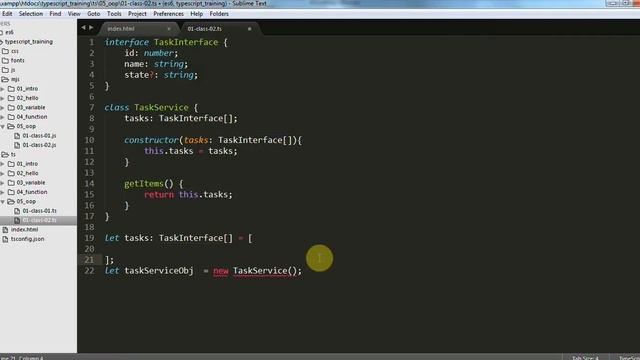The width and height of the screenshot is (640, 360).
Task: Expand the 02_hello folder under mjs
Action: click(x=2, y=98)
